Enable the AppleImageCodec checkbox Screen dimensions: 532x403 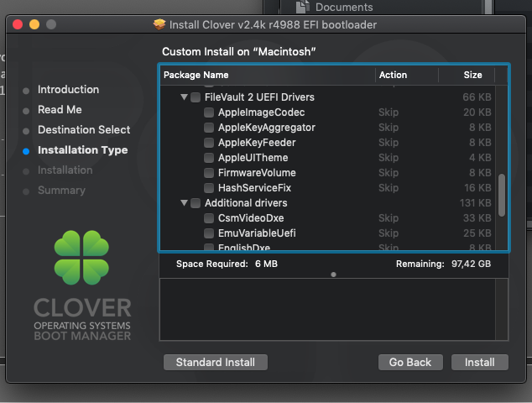pos(209,113)
